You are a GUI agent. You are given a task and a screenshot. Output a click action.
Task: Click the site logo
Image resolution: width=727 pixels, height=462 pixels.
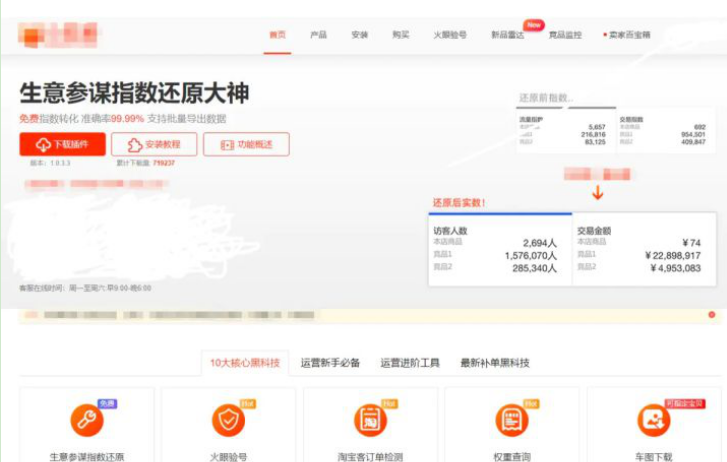point(58,35)
